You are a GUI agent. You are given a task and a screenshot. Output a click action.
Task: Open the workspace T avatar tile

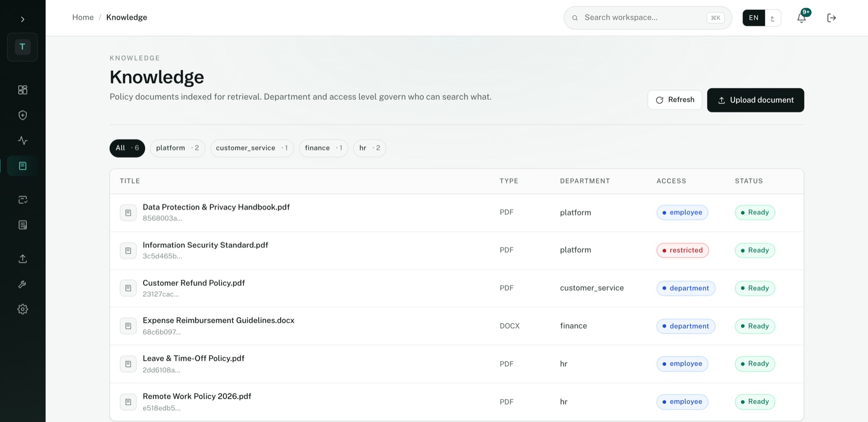click(x=22, y=47)
